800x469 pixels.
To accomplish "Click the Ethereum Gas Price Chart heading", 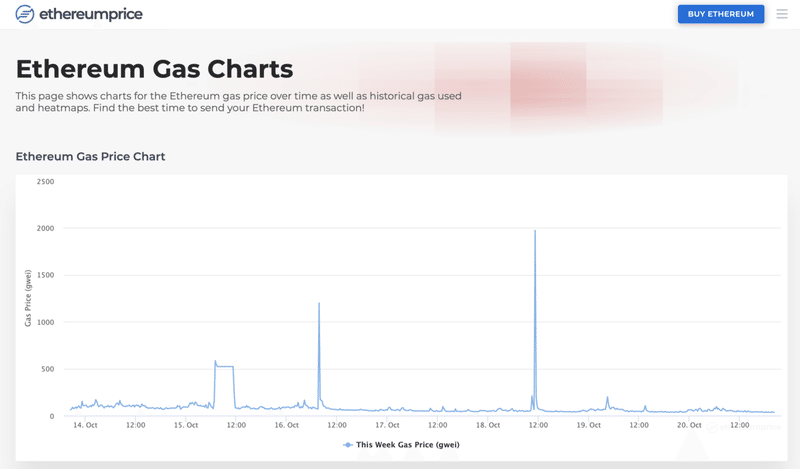I will coord(90,157).
